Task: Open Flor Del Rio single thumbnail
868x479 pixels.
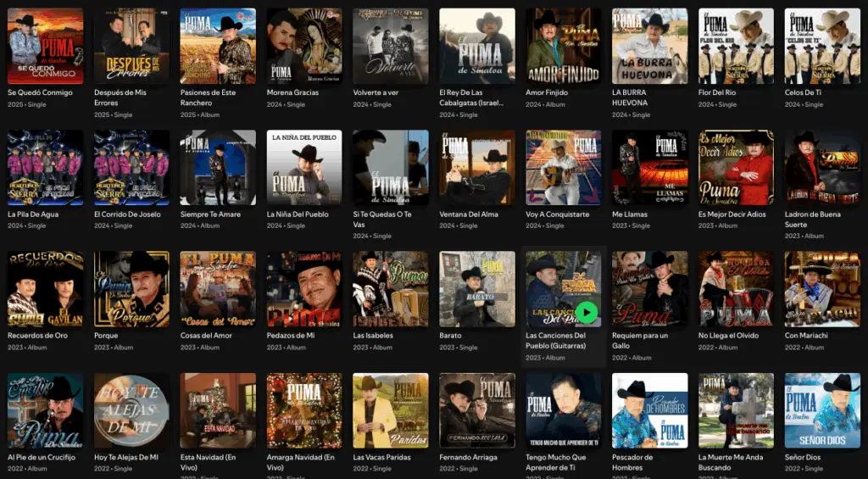Action: pos(736,46)
